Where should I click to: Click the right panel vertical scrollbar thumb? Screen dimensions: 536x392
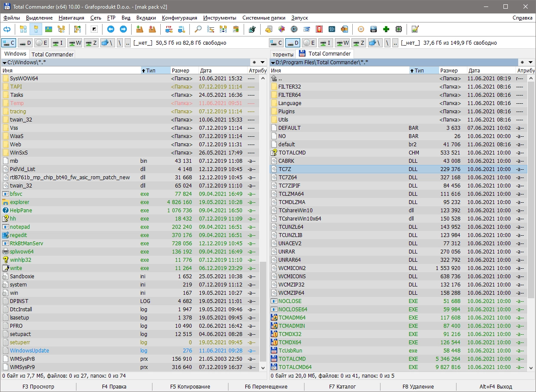(530, 189)
